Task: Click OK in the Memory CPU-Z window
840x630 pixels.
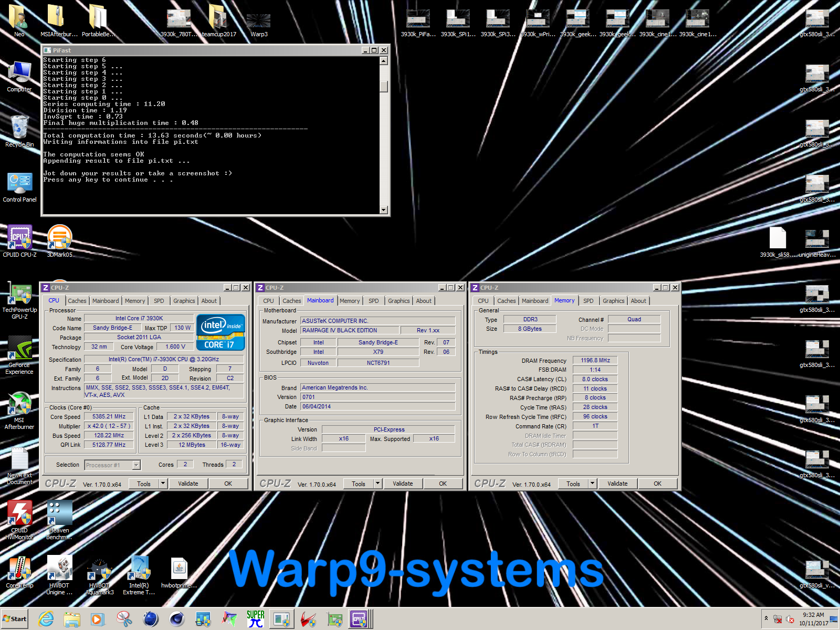Action: pyautogui.click(x=658, y=484)
